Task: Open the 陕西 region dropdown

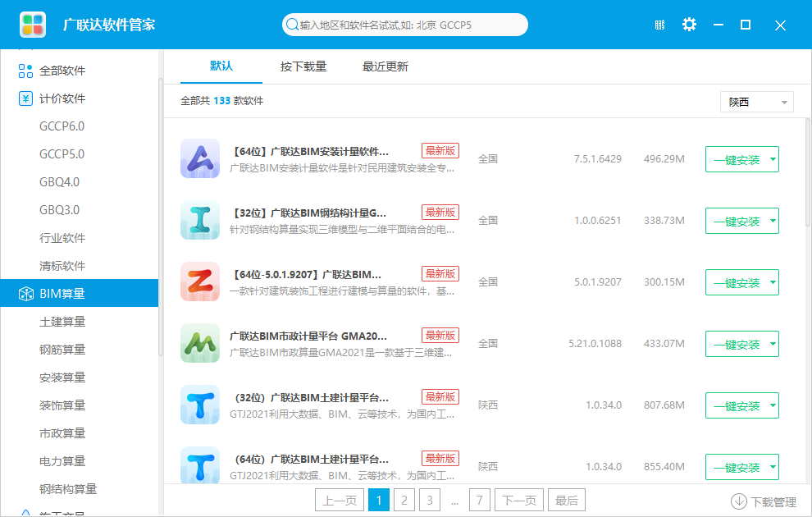Action: point(756,102)
